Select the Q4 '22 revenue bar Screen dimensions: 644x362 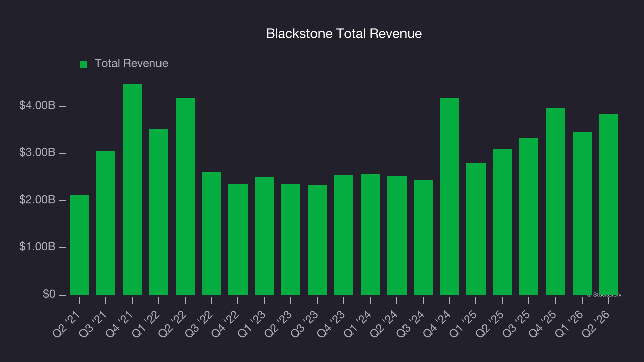238,239
